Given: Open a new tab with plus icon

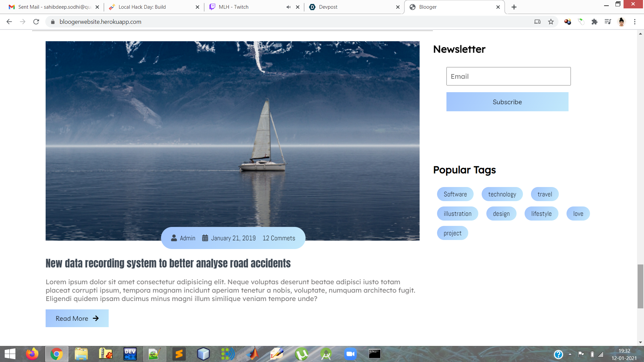Looking at the screenshot, I should click(x=514, y=7).
